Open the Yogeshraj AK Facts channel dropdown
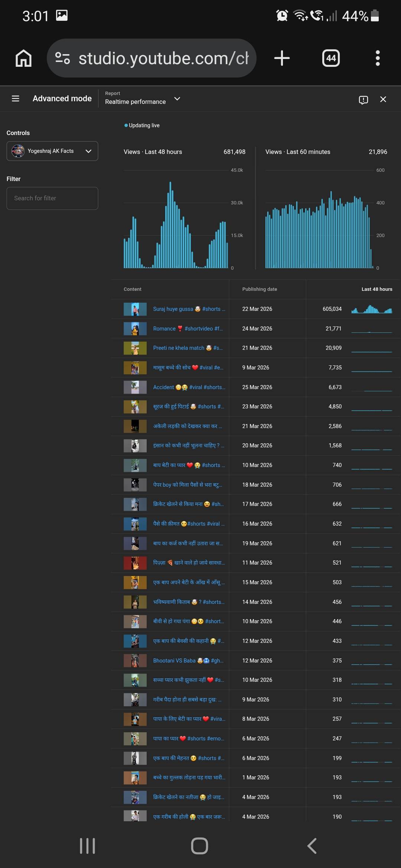 pos(52,151)
